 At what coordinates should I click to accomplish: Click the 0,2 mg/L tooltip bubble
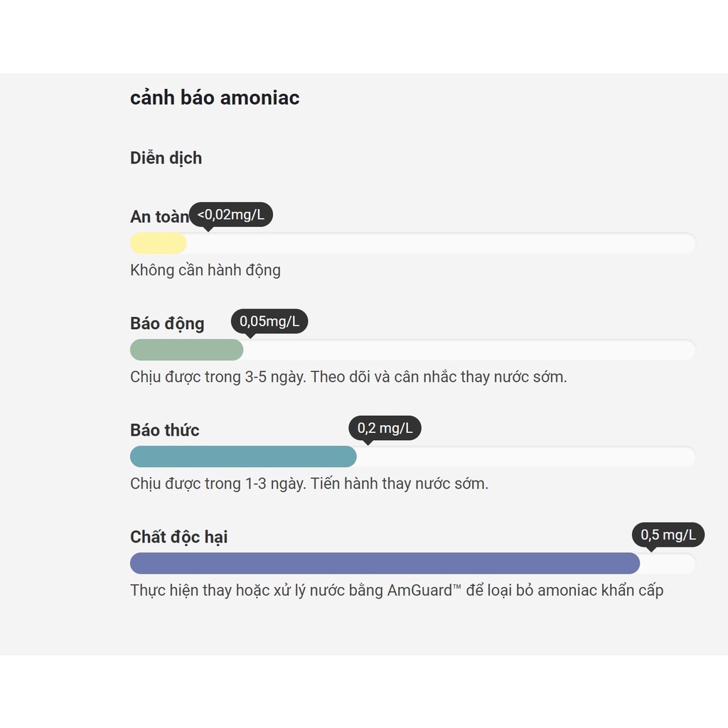(385, 428)
